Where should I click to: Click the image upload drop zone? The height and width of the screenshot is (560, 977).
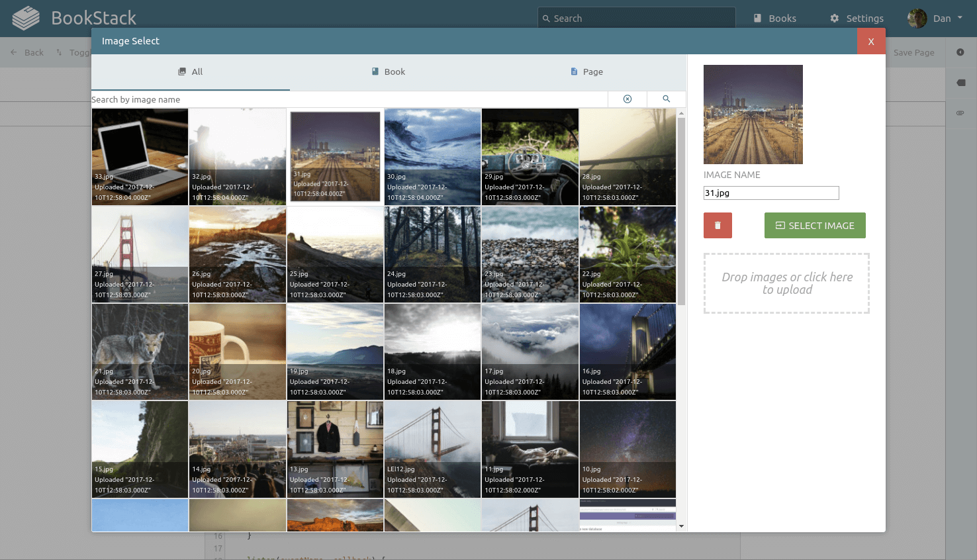click(x=786, y=283)
